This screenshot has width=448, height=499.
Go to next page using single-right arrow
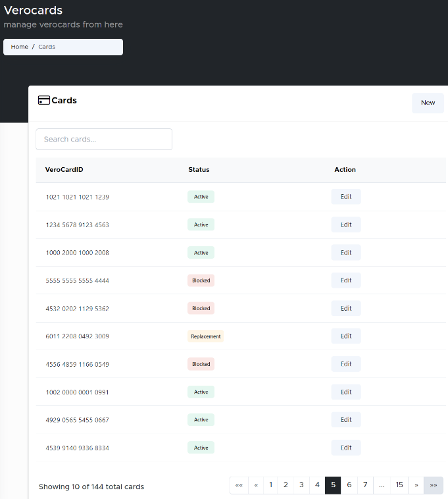(x=416, y=485)
